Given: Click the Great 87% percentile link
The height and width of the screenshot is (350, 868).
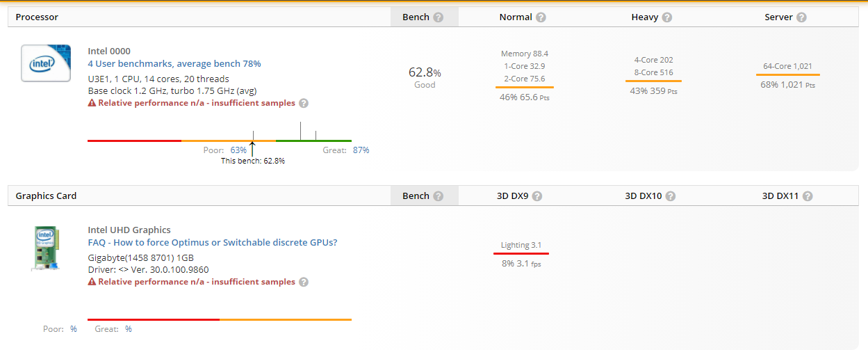Looking at the screenshot, I should click(x=361, y=150).
